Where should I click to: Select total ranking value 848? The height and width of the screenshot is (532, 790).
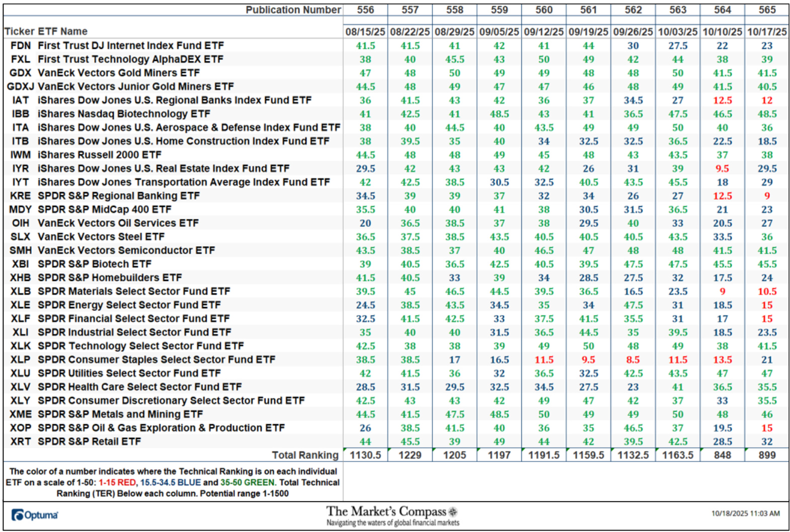(x=722, y=455)
